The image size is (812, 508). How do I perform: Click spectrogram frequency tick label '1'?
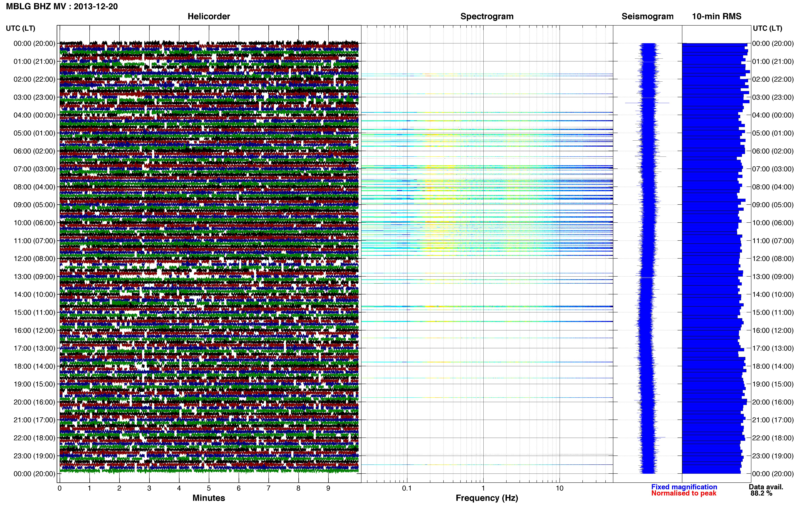pyautogui.click(x=483, y=488)
